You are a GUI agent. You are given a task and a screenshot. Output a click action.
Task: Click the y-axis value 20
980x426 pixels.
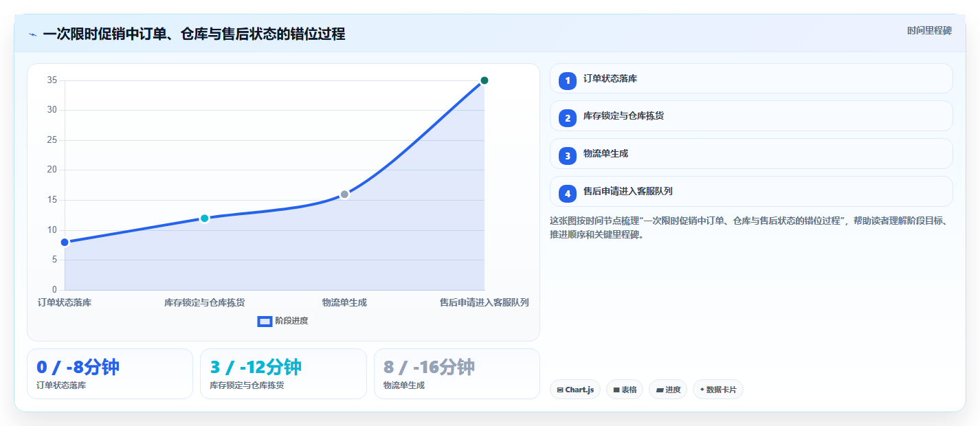[x=52, y=170]
